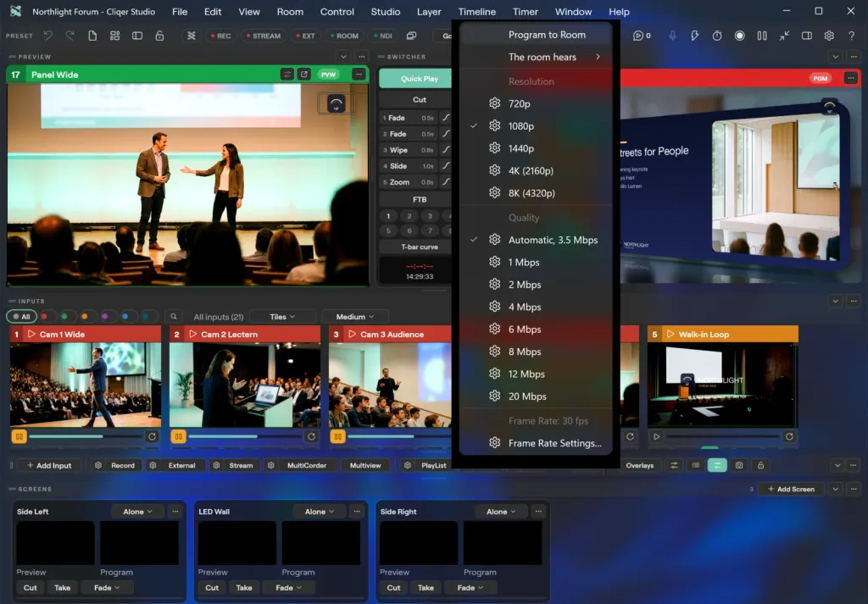Click Quick Play in the Switcher
The width and height of the screenshot is (868, 604).
(415, 79)
